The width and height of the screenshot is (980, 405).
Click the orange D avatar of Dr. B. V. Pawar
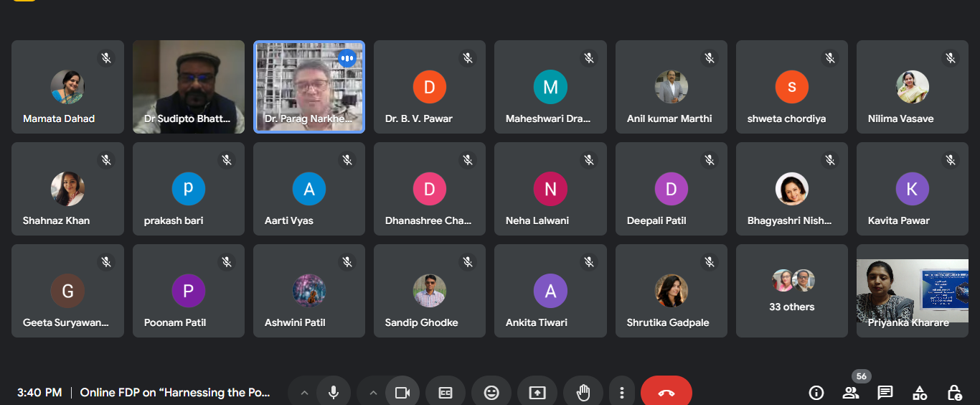(x=430, y=88)
